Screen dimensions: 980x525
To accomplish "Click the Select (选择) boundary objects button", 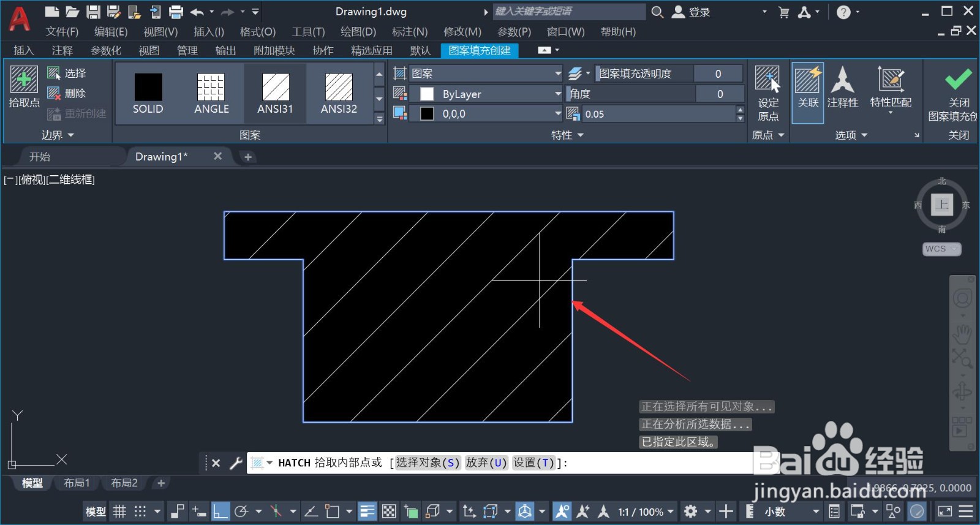I will click(x=67, y=74).
